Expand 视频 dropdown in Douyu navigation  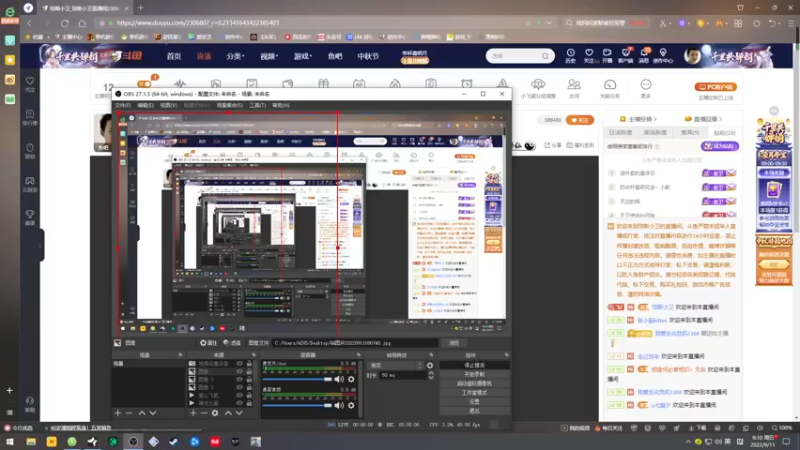coord(269,56)
